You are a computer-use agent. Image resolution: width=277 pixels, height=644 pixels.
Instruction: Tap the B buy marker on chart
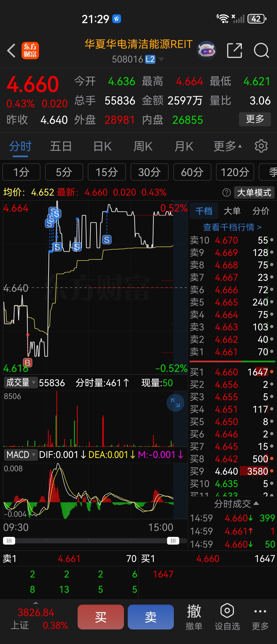[27, 362]
